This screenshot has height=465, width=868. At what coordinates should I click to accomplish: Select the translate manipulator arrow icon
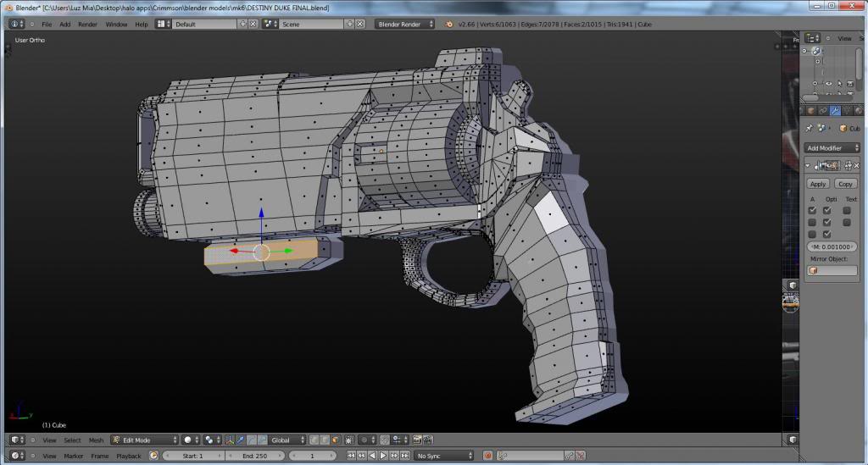click(x=242, y=440)
